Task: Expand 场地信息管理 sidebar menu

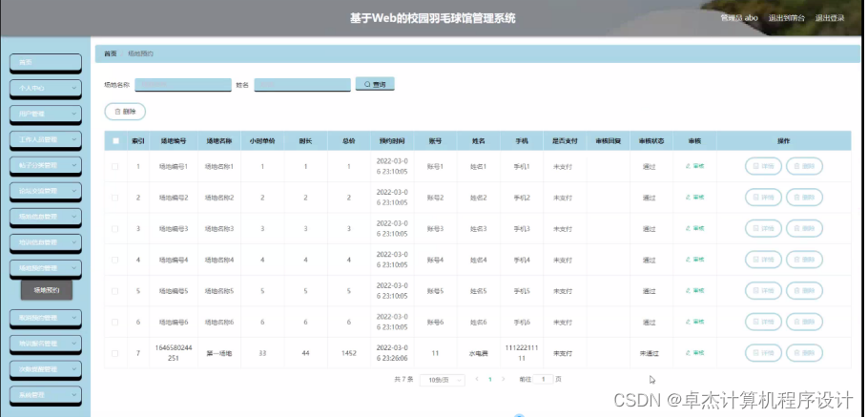Action: 46,217
